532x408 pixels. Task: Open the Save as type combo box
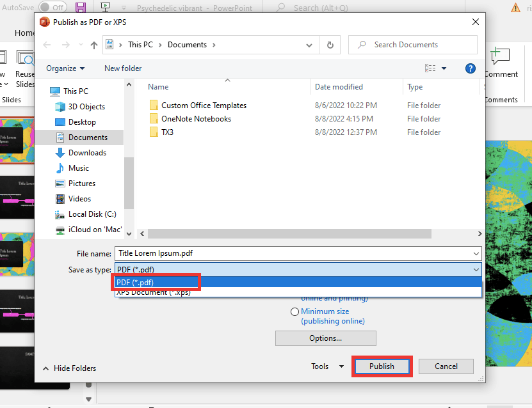point(298,270)
